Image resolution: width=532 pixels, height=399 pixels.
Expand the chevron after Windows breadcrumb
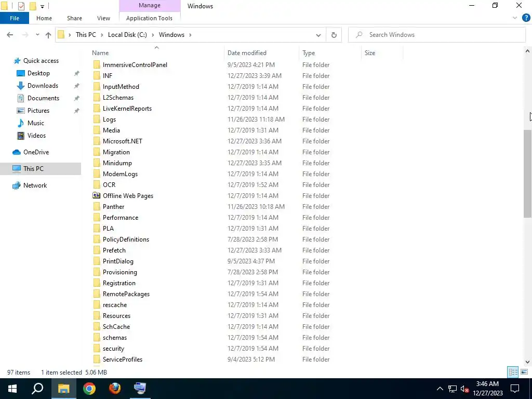(190, 35)
